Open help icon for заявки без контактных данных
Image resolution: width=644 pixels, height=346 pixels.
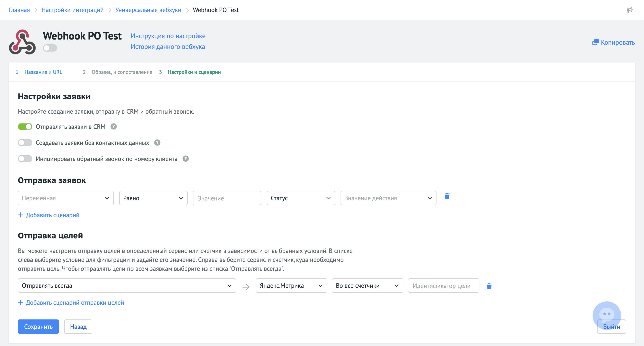[x=157, y=143]
